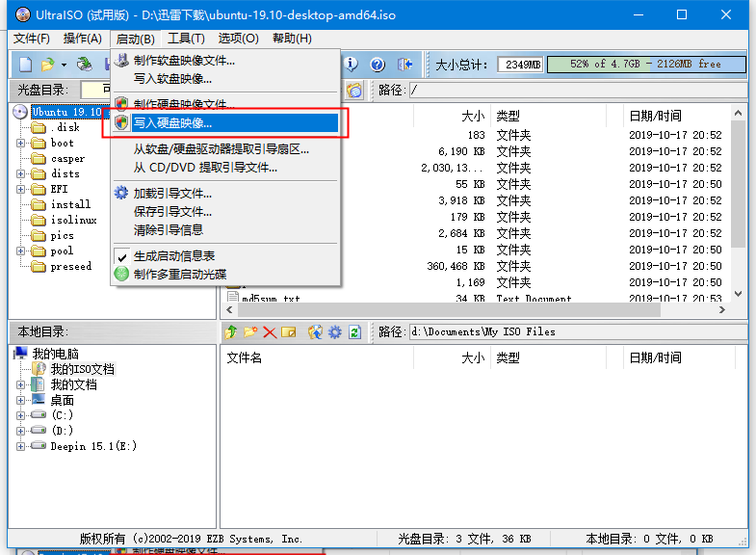The height and width of the screenshot is (555, 756).
Task: Expand the pool folder tree node
Action: (21, 251)
